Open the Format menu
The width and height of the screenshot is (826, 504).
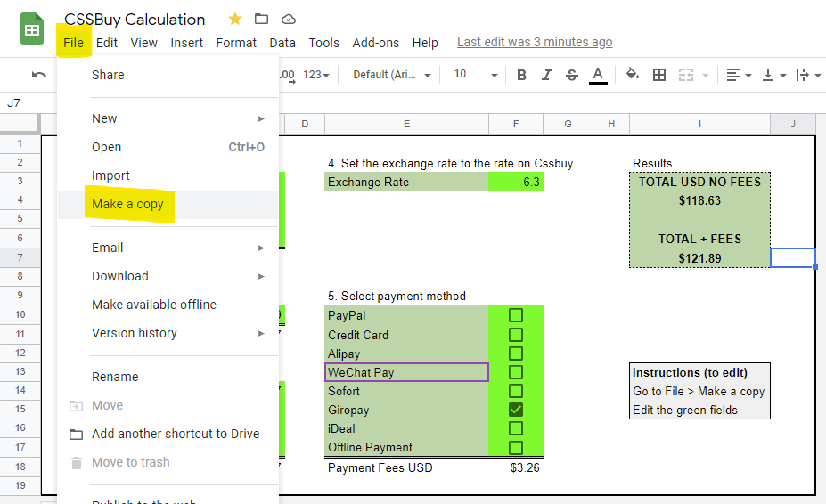(236, 43)
